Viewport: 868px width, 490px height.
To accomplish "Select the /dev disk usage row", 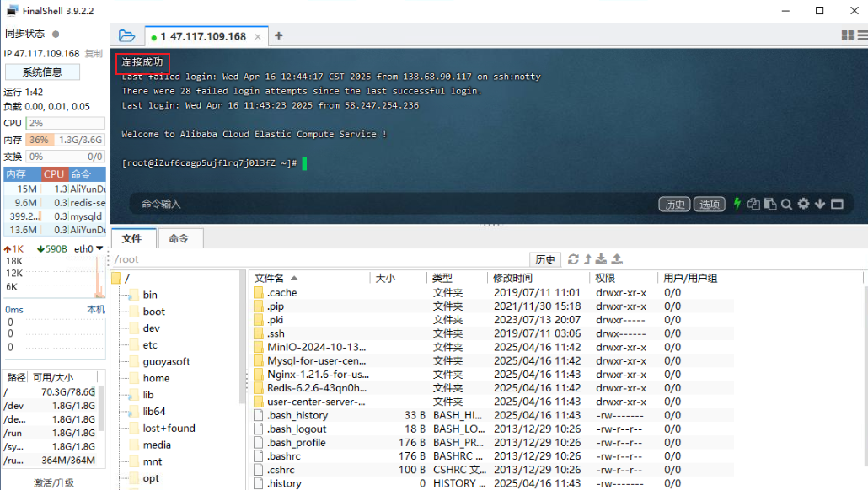I will pos(51,405).
